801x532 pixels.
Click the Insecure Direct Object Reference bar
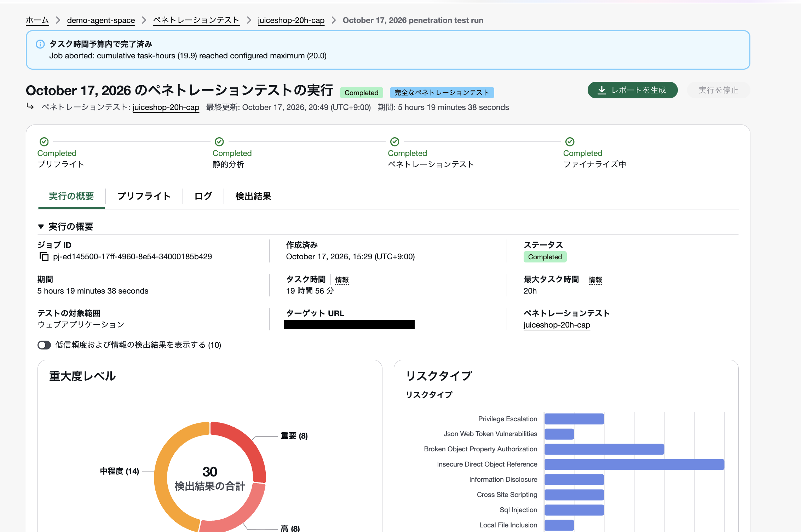coord(634,464)
